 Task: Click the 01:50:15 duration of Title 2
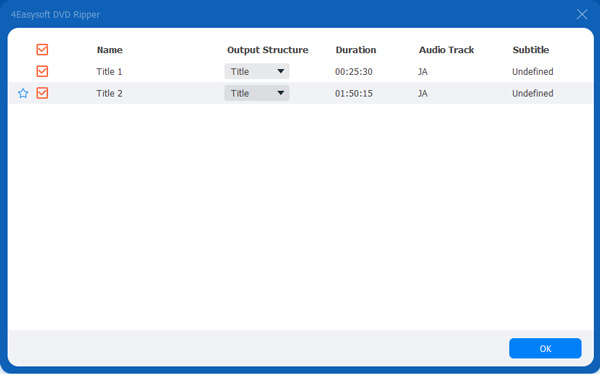coord(354,93)
